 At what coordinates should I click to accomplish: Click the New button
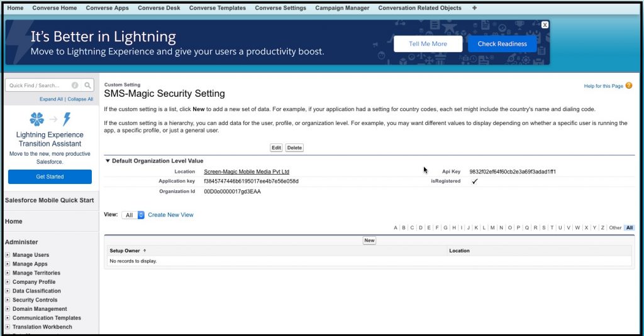click(x=369, y=241)
